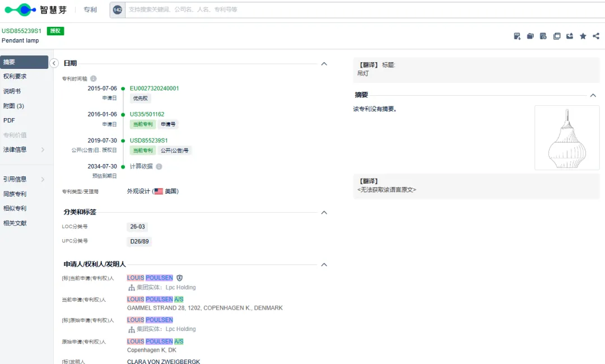Click the Lpc Holding text under the current applicant
The height and width of the screenshot is (364, 605).
click(180, 288)
